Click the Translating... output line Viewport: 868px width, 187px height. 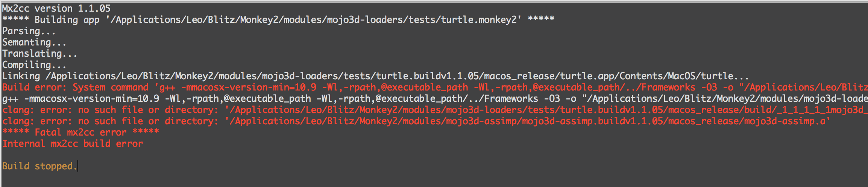tap(39, 53)
